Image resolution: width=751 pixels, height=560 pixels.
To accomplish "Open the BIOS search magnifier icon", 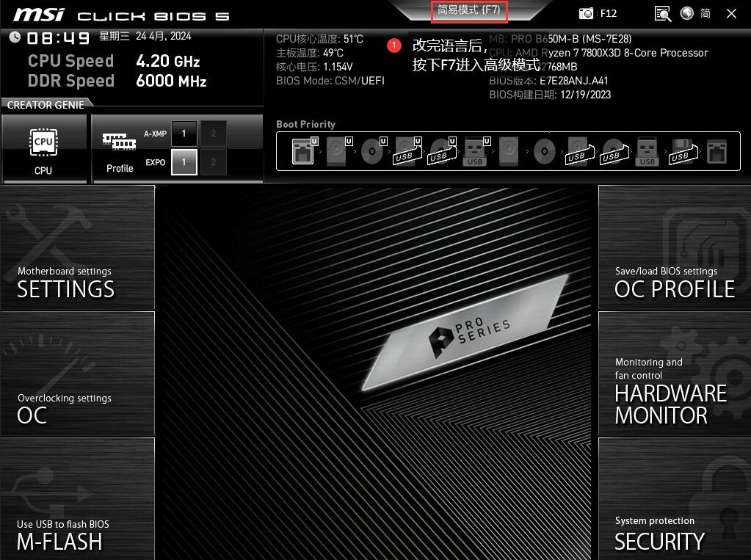I will [662, 13].
